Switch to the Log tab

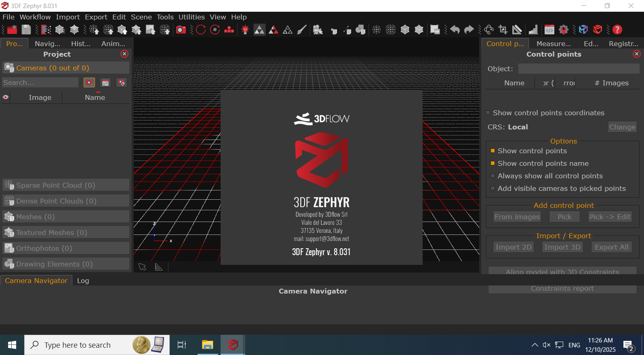[83, 281]
